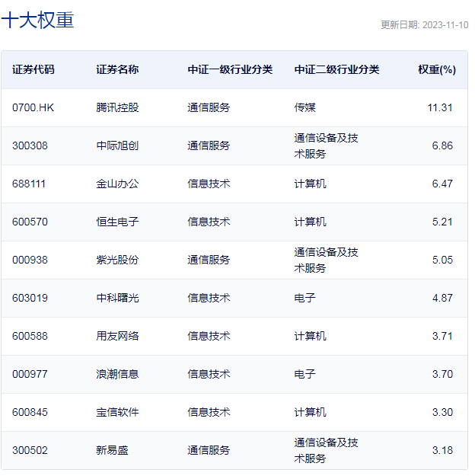The width and height of the screenshot is (475, 476).
Task: Sort by the 证券代码 column header
Action: pos(33,69)
